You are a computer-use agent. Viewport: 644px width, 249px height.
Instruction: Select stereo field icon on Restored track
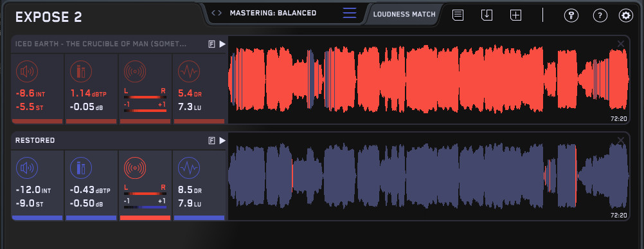[135, 168]
